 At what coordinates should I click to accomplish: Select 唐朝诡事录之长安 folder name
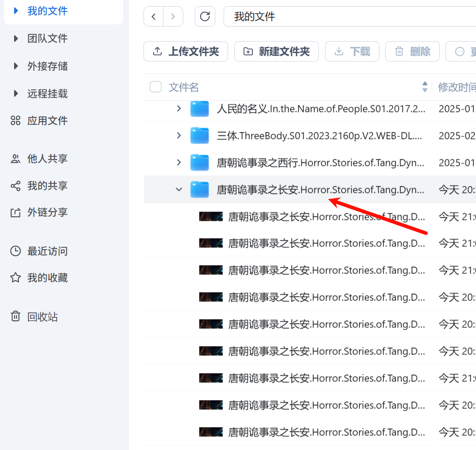pyautogui.click(x=320, y=190)
